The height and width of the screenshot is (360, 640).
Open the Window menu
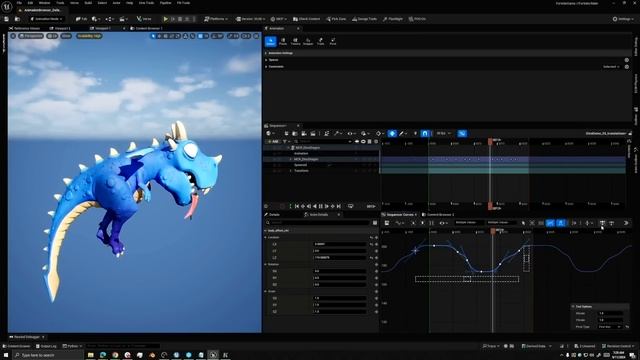[x=44, y=3]
